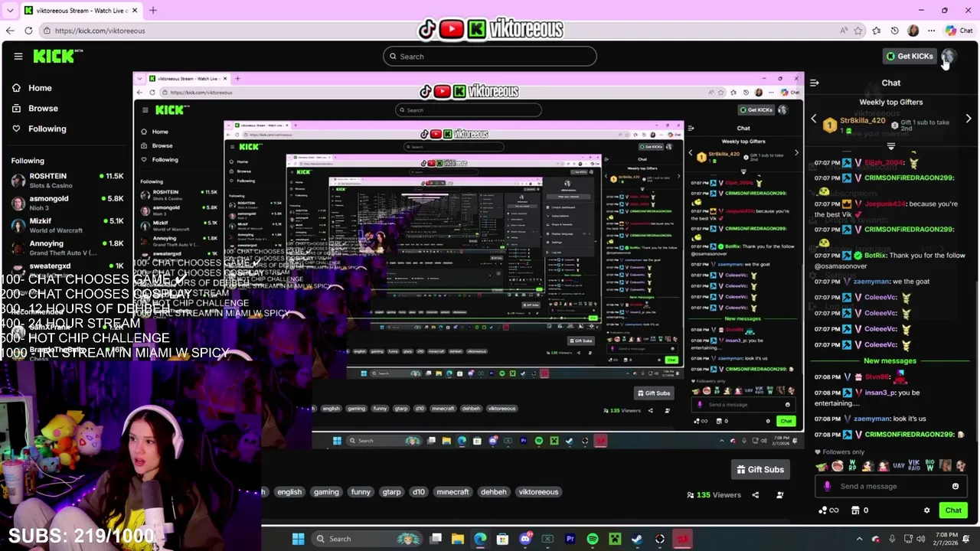Click the dehbeh stream tag
980x551 pixels.
click(x=494, y=492)
